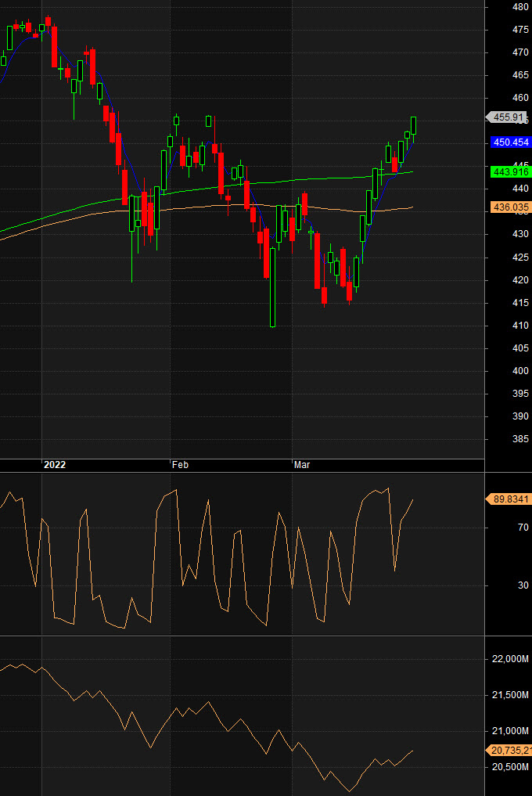This screenshot has width=532, height=796.
Task: Click the 480 price axis label
Action: click(520, 7)
